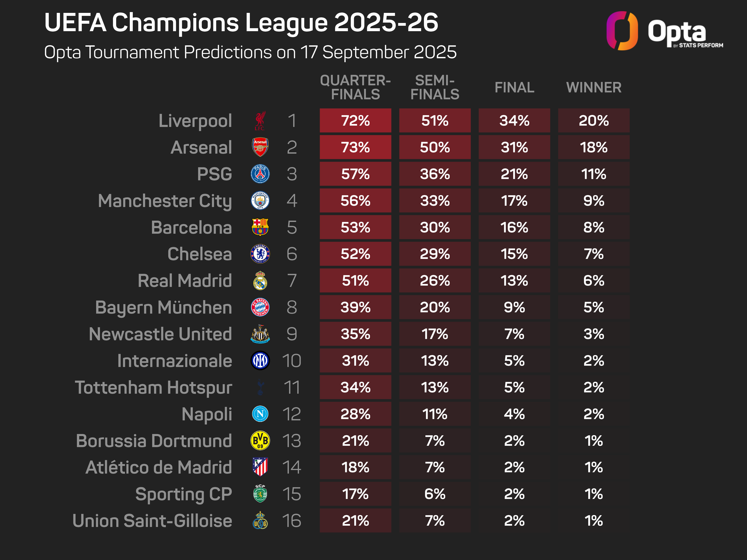Viewport: 747px width, 560px height.
Task: Select the Internazionale club crest
Action: click(x=260, y=360)
